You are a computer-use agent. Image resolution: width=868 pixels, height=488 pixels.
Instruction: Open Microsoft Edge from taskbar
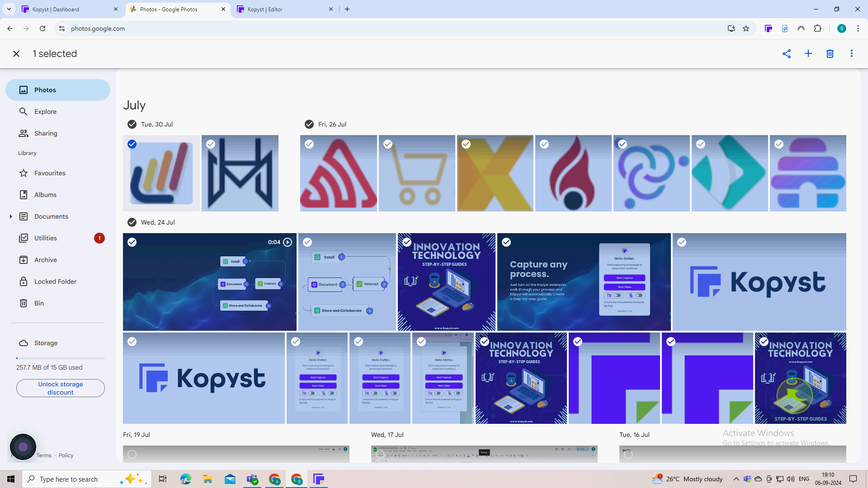[185, 479]
